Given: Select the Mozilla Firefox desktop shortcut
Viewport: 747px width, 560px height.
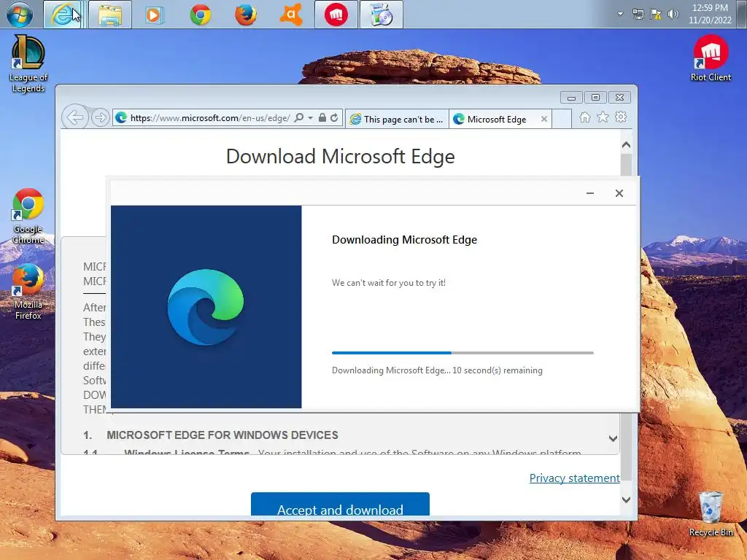Looking at the screenshot, I should [x=28, y=292].
